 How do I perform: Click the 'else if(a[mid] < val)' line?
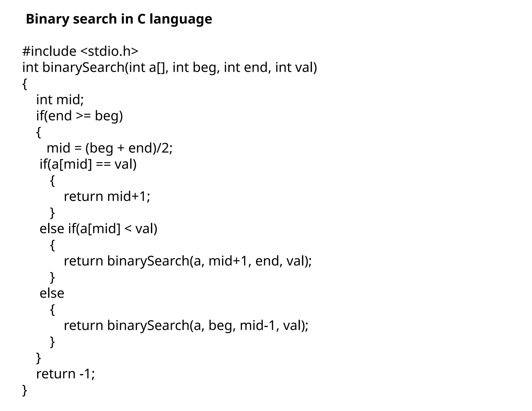98,229
